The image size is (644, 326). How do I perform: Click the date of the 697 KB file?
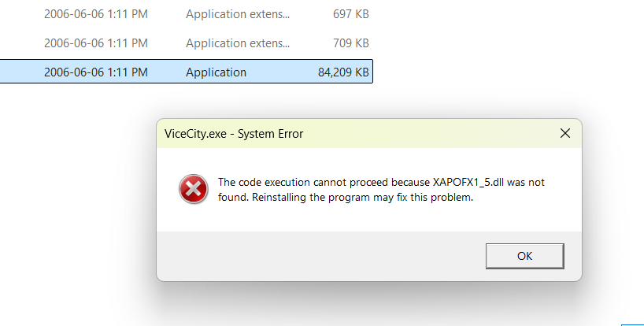point(96,14)
